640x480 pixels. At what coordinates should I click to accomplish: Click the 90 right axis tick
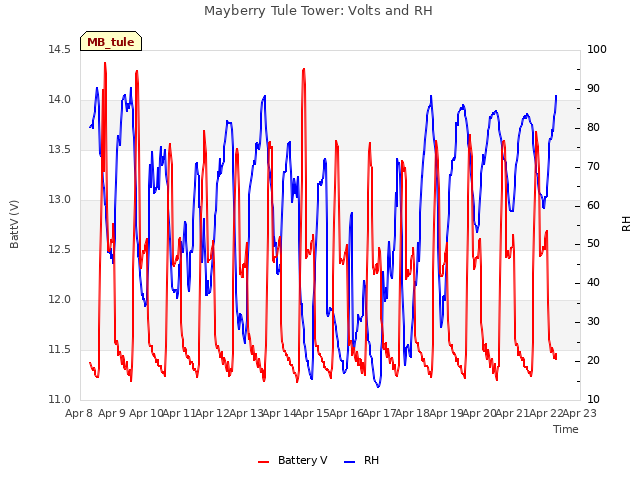[593, 89]
